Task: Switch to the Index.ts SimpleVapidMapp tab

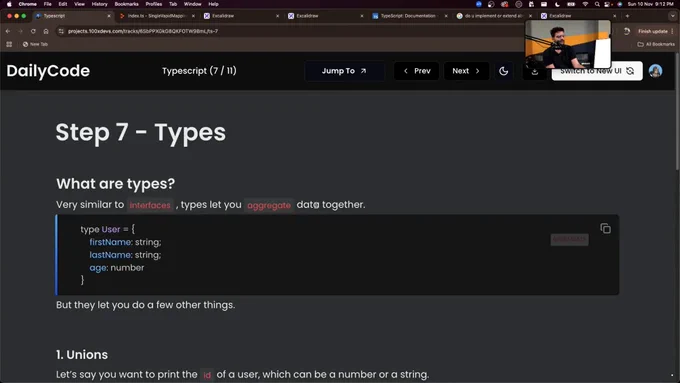Action: point(156,16)
